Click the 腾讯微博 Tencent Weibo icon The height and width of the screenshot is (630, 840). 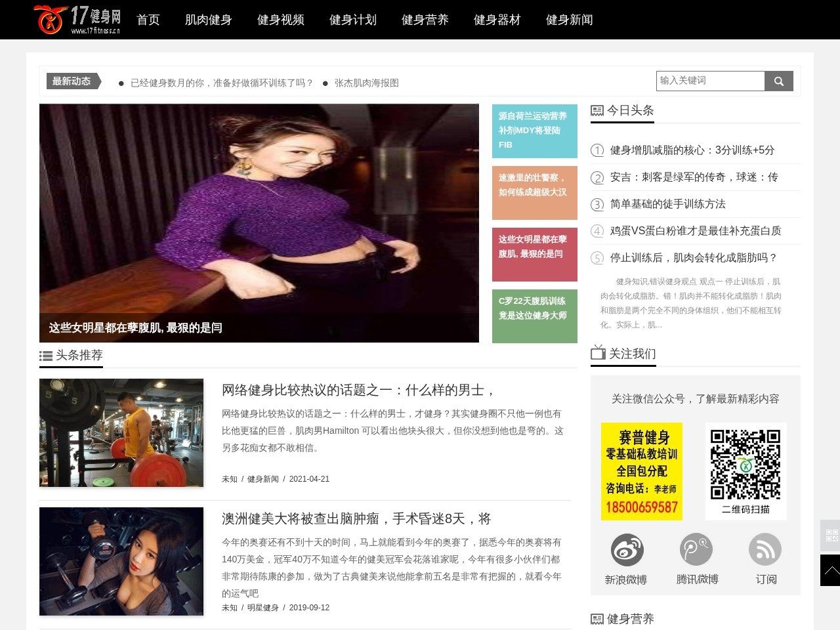pyautogui.click(x=696, y=549)
